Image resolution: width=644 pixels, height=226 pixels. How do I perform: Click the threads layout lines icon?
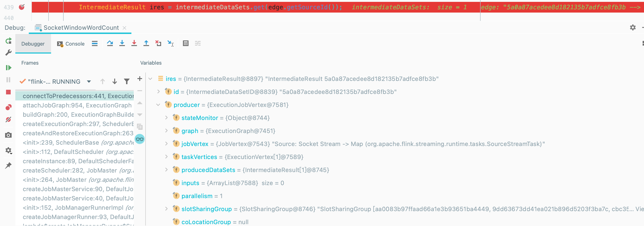[x=95, y=43]
